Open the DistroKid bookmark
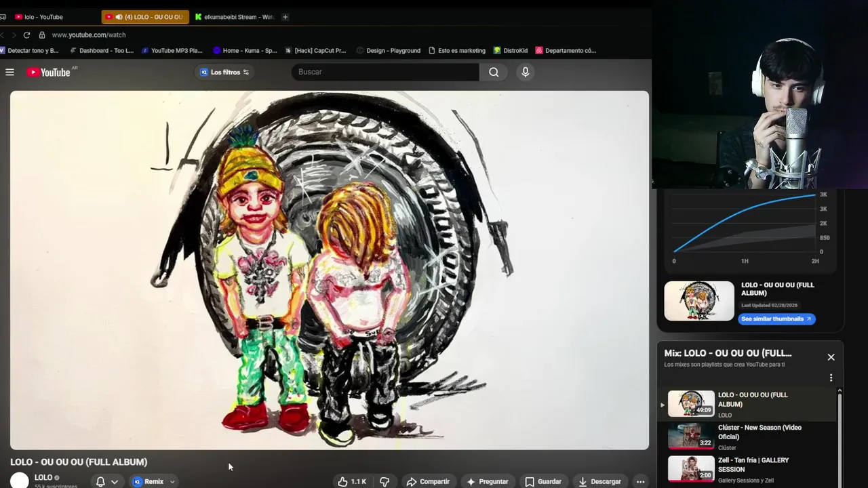This screenshot has height=488, width=868. coord(511,51)
